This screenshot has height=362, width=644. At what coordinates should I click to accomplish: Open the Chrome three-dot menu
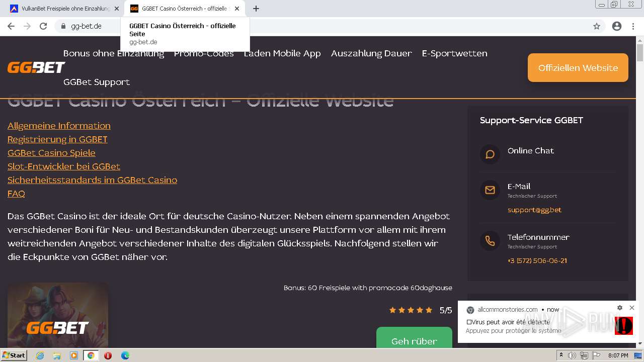point(633,26)
